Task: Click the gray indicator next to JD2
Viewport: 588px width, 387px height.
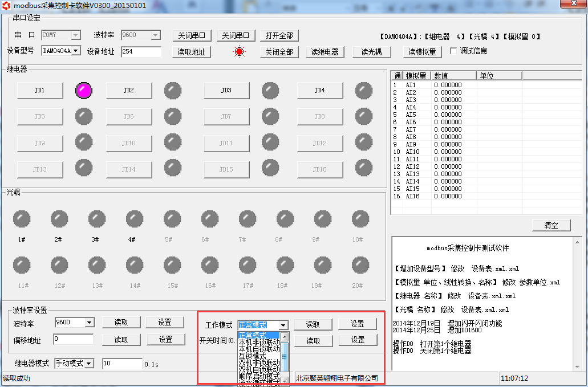Action: 173,90
